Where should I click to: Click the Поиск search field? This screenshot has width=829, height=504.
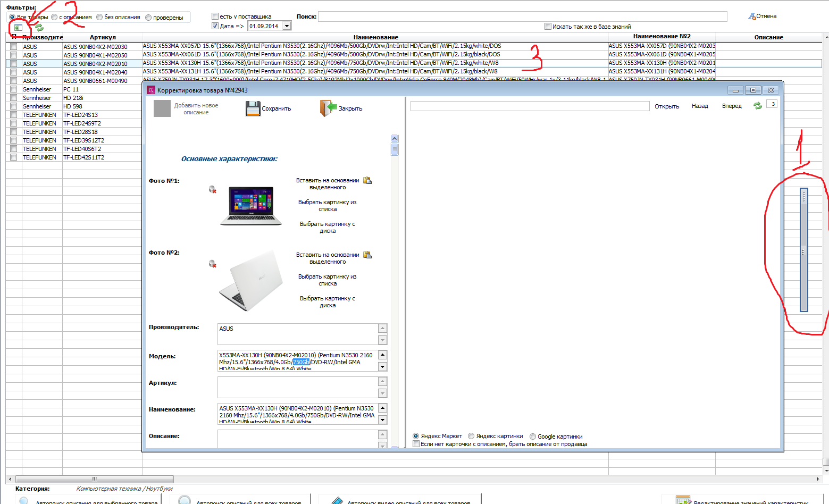(522, 16)
